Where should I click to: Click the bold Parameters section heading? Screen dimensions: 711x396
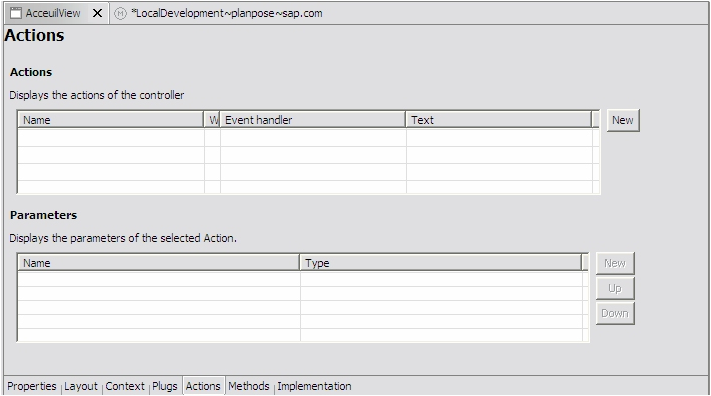[x=44, y=215]
